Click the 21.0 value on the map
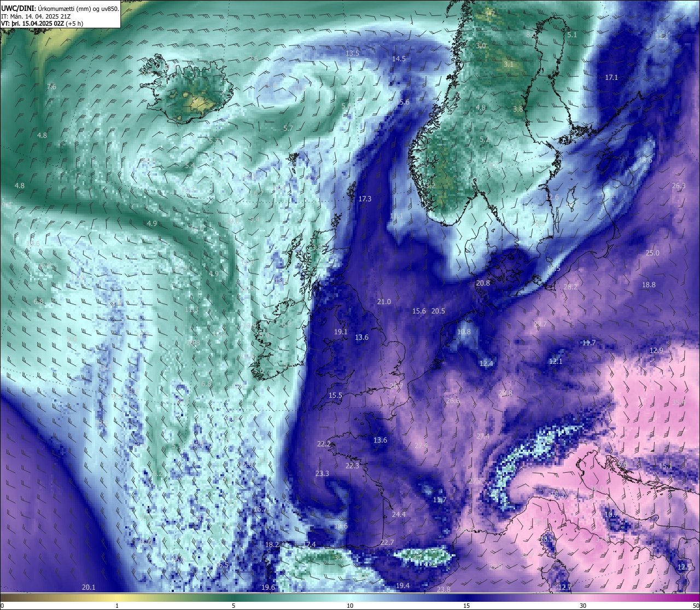This screenshot has width=700, height=610. 384,301
